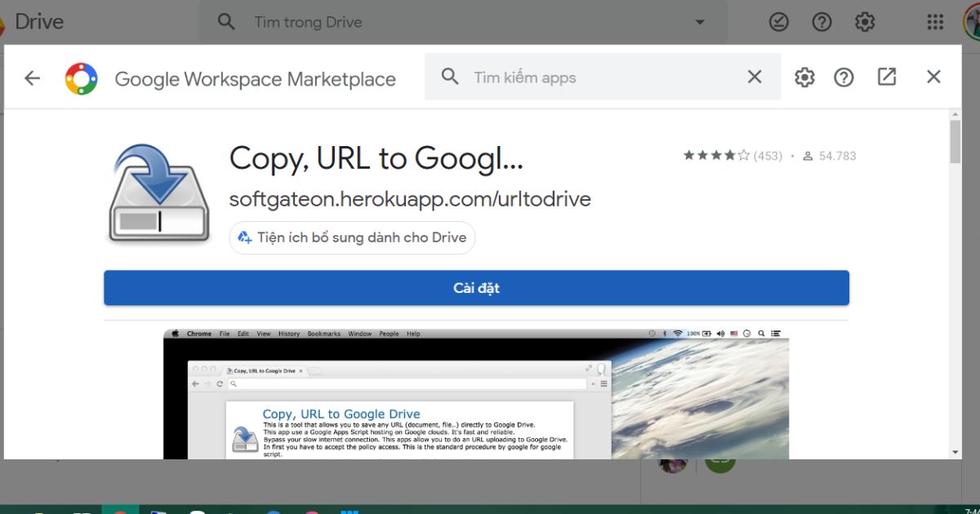Click the Drive offline ready checkmark icon

click(779, 22)
